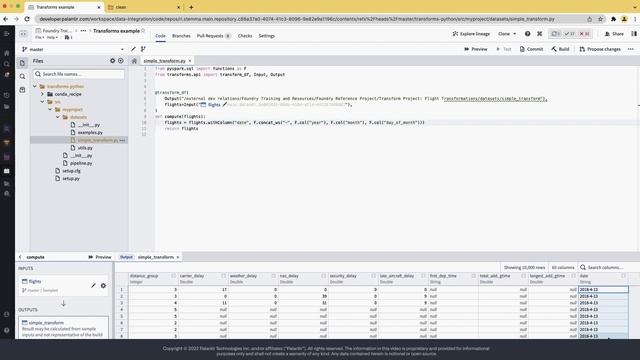Click the ellipsis on simple_transform.py file row

[x=122, y=140]
